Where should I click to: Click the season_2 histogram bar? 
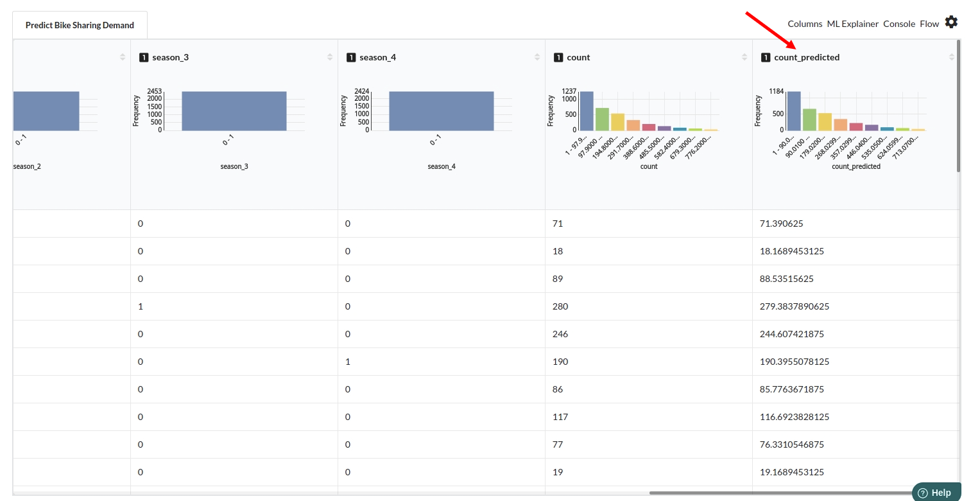click(46, 111)
